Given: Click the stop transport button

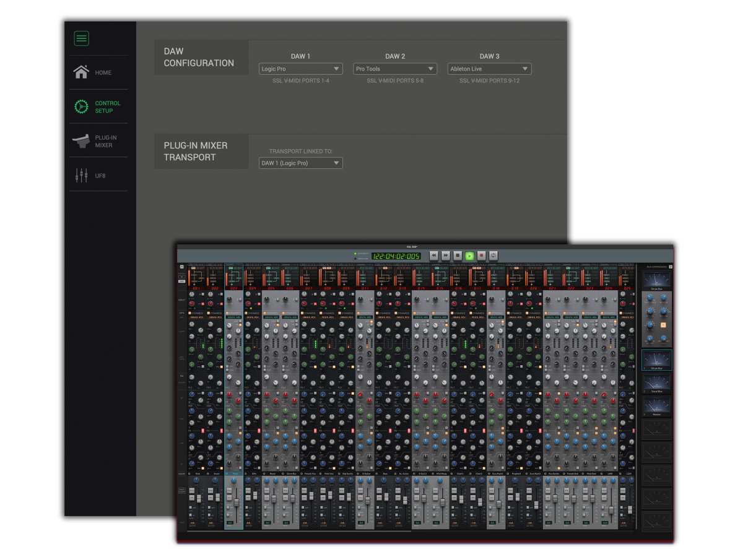Looking at the screenshot, I should coord(457,256).
